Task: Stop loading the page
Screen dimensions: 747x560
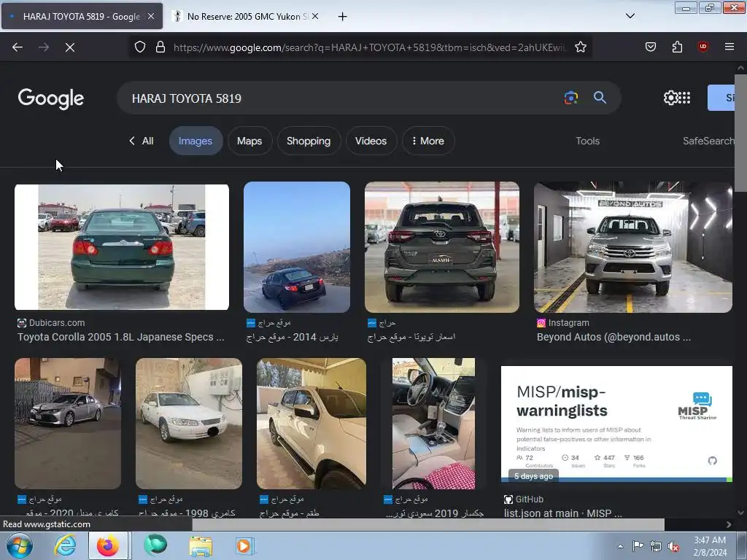Action: point(69,47)
